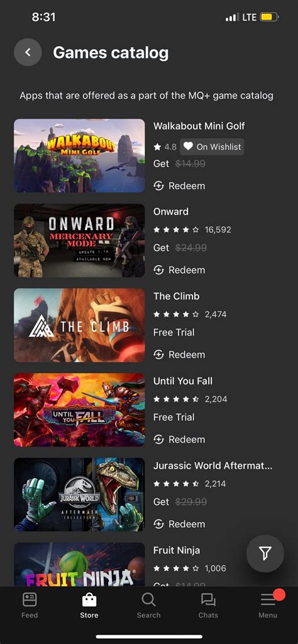
Task: Tap the back arrow button
Action: point(28,52)
